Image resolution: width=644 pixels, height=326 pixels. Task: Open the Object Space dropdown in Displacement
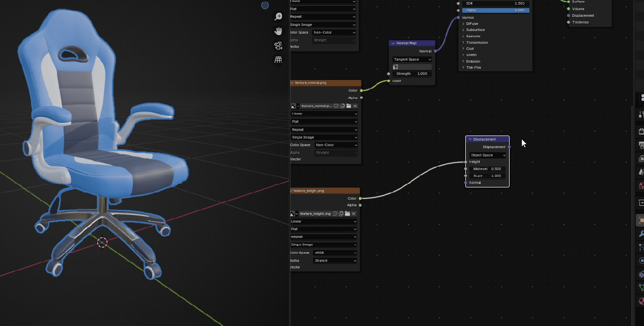coord(487,155)
